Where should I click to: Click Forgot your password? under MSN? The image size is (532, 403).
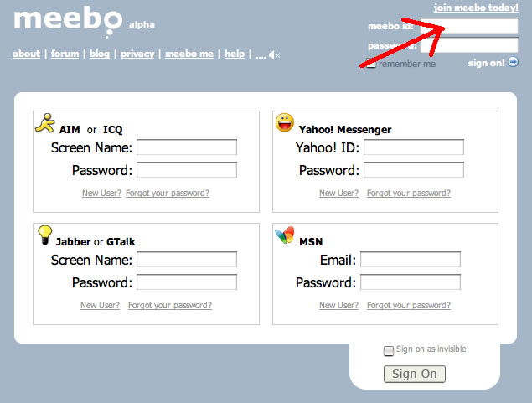409,305
